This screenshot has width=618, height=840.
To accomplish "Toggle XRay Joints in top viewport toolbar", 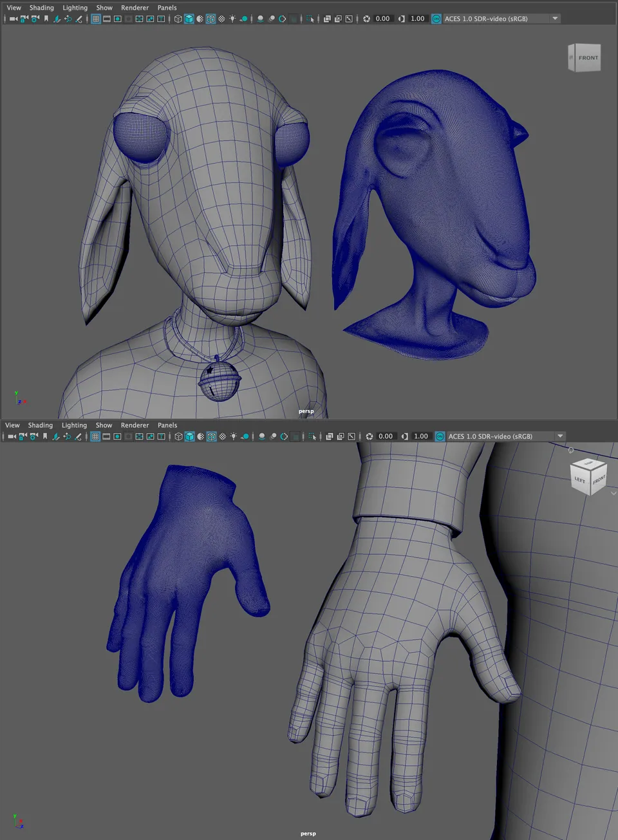I will (349, 19).
